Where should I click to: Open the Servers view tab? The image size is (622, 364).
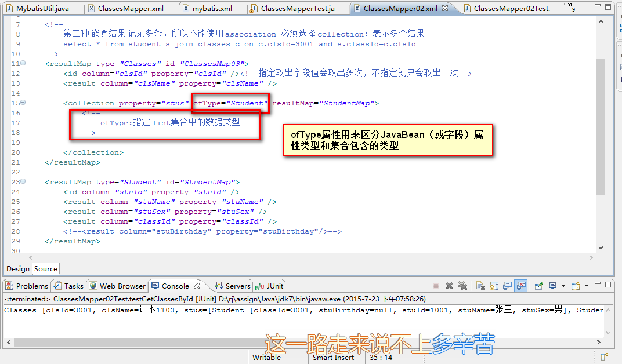tap(233, 286)
